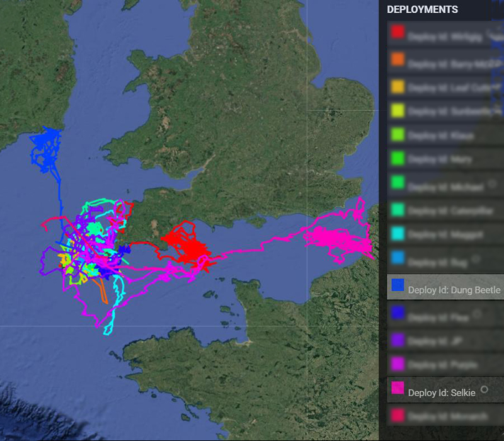This screenshot has height=441, width=504.
Task: Select the Deploy Id: Selkie entry
Action: click(x=445, y=389)
